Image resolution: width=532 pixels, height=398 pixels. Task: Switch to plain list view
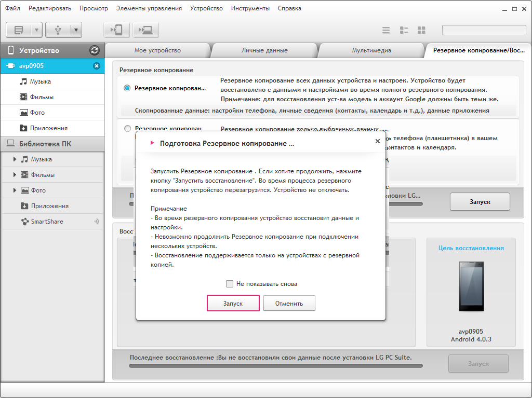(x=386, y=30)
